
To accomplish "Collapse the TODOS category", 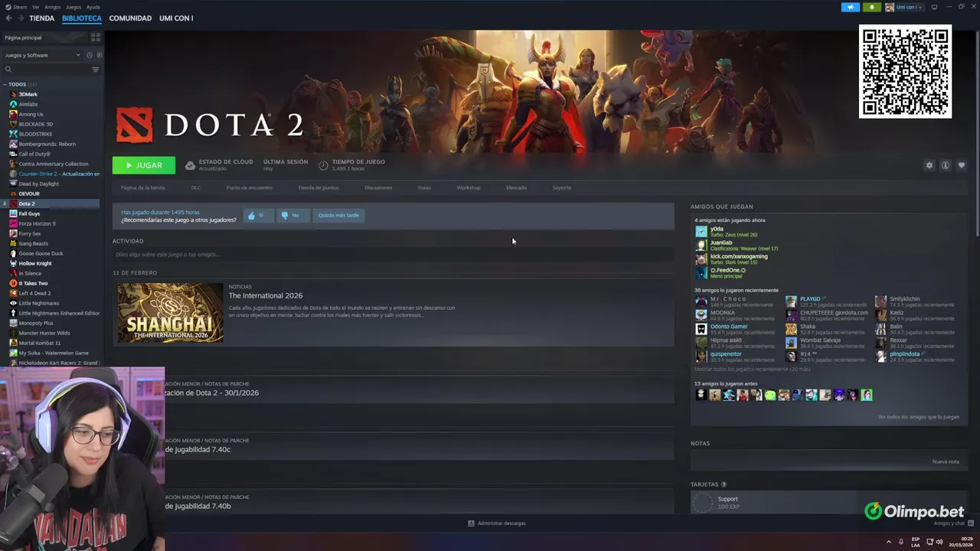I will 5,84.
